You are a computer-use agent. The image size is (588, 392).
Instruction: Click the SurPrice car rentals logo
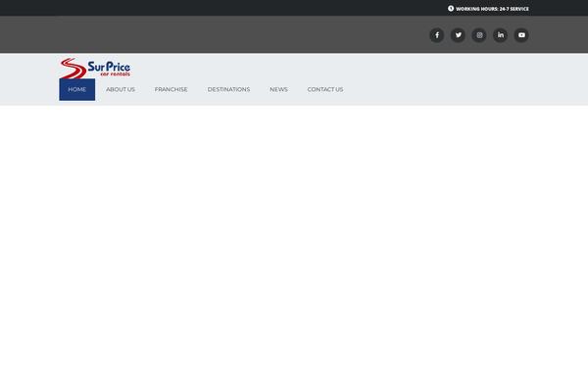pyautogui.click(x=95, y=69)
